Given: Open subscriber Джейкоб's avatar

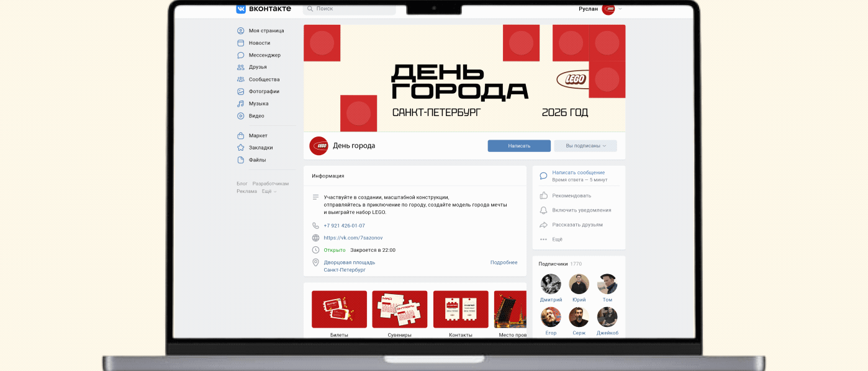Looking at the screenshot, I should click(x=607, y=317).
